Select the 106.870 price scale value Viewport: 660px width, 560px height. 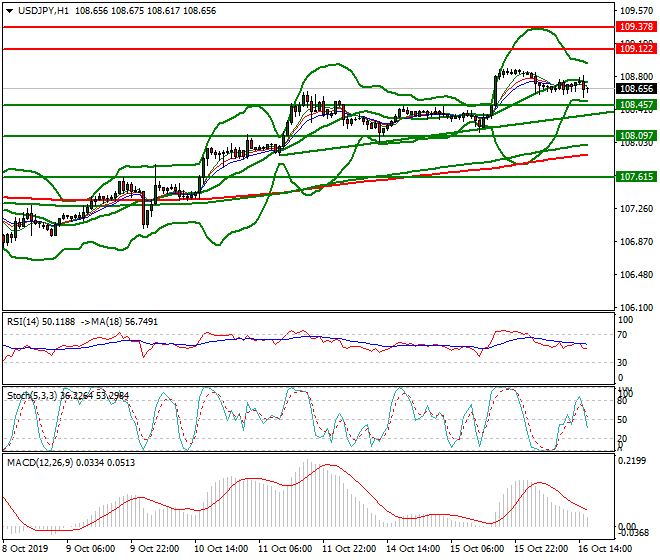point(636,242)
